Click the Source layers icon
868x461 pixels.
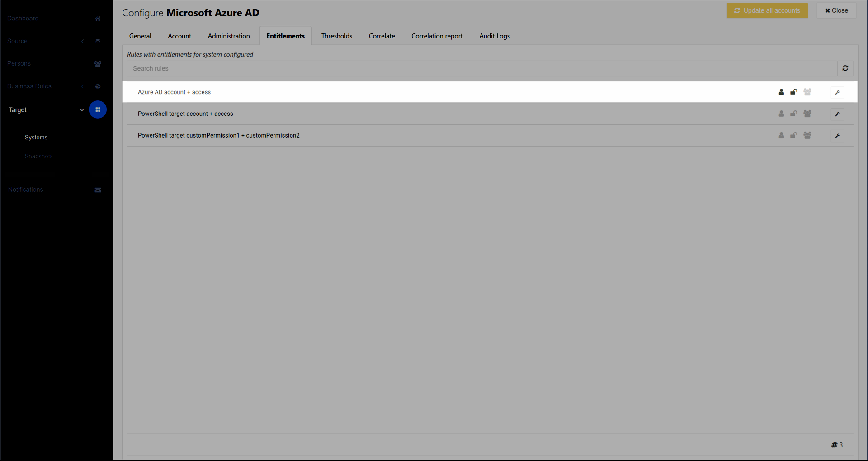[x=98, y=41]
